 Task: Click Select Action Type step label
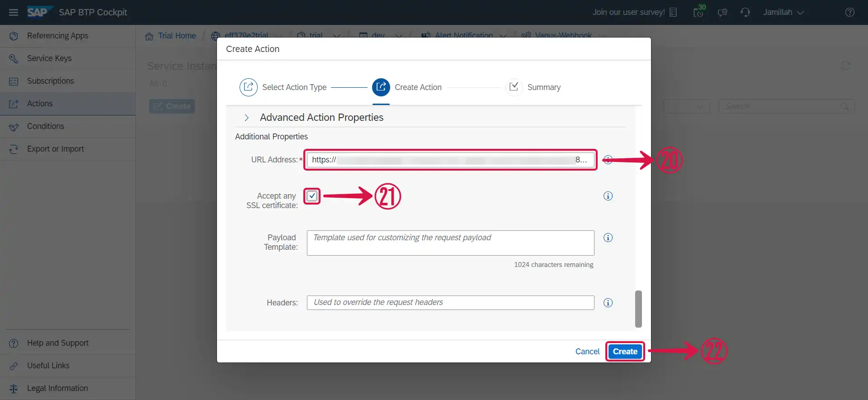click(294, 87)
